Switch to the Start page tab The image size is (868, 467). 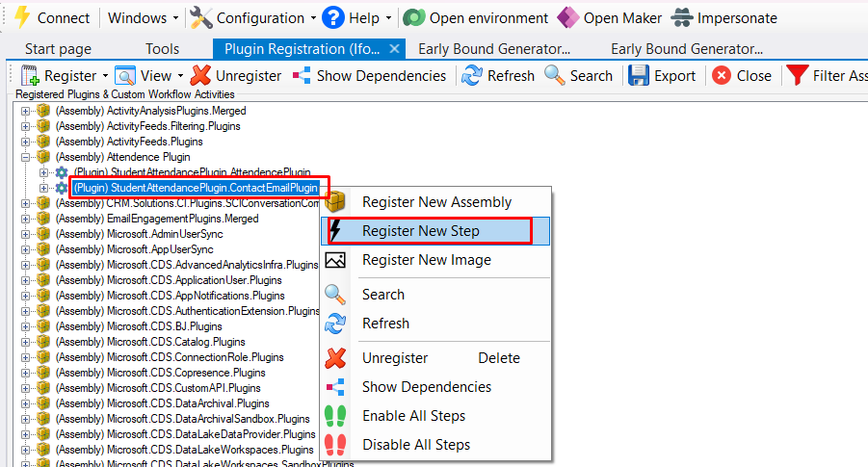point(58,49)
